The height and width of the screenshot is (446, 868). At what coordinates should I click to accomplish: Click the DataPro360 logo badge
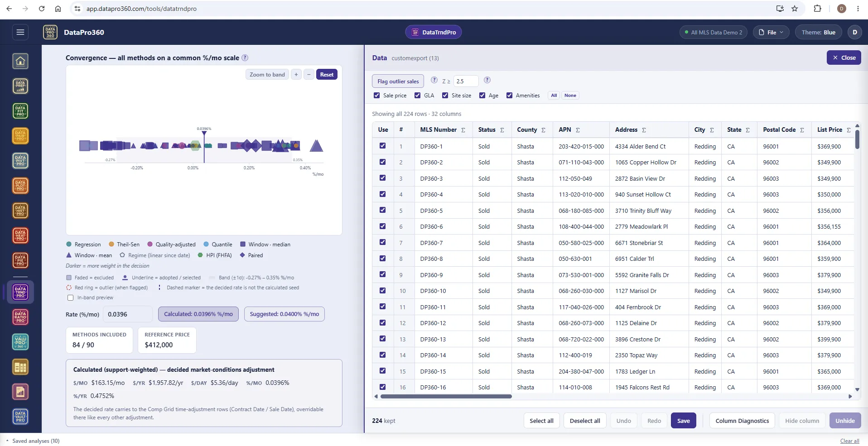pyautogui.click(x=50, y=32)
